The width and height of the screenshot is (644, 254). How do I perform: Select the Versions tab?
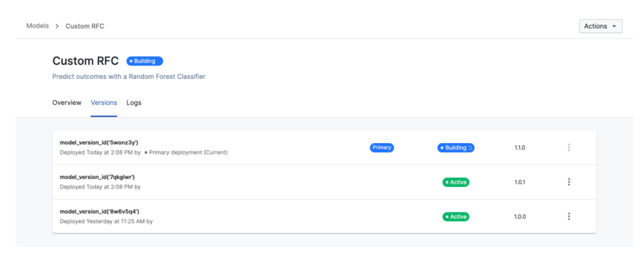click(x=104, y=103)
